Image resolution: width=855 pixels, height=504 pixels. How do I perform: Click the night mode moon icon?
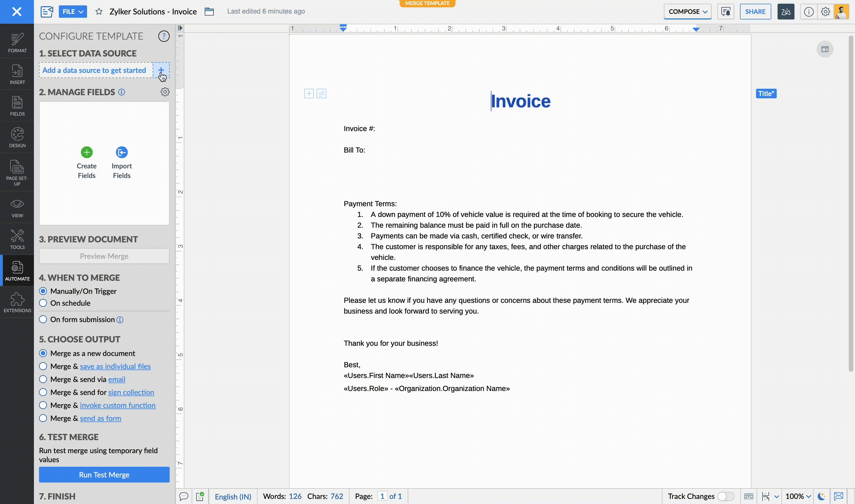[x=821, y=497]
